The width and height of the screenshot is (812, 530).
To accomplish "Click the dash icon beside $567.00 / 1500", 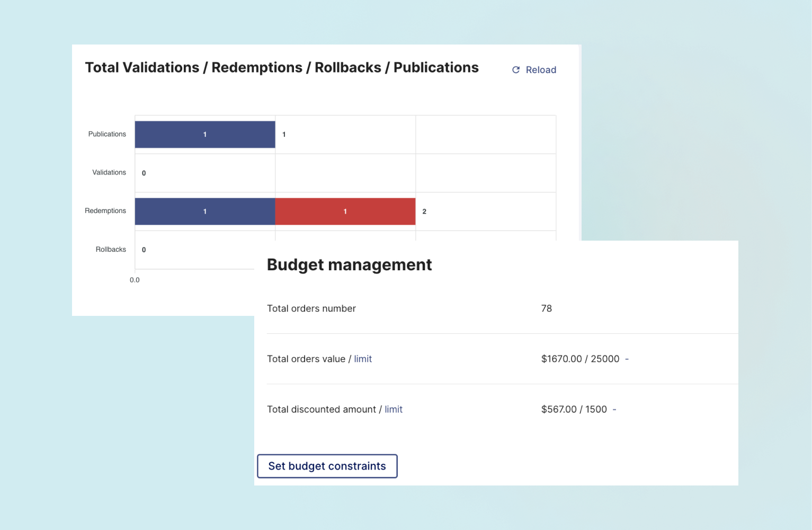I will tap(614, 409).
